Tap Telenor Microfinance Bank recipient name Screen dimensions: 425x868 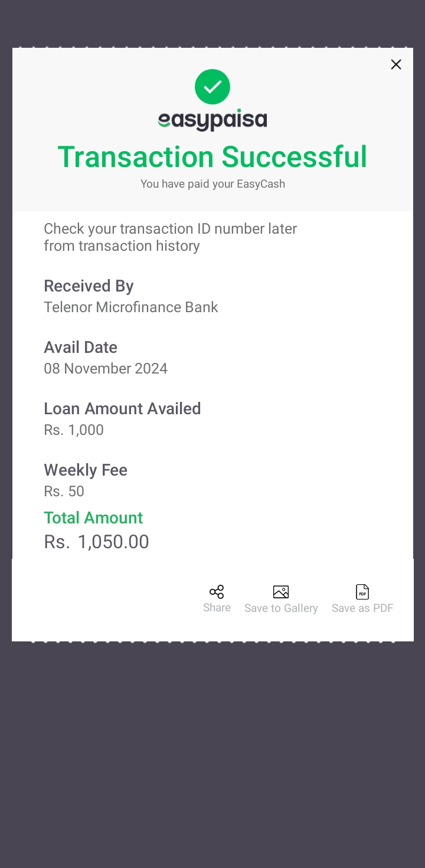click(131, 307)
